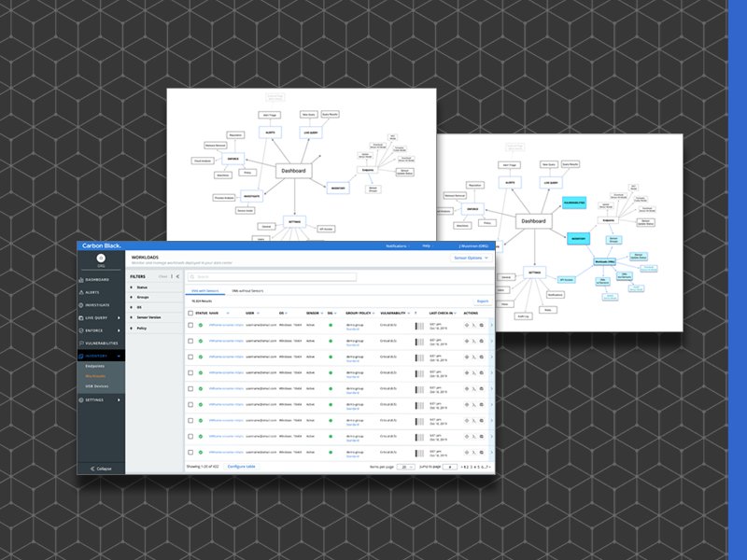Sort by the Sensor column header
Image resolution: width=747 pixels, height=560 pixels.
pos(315,313)
